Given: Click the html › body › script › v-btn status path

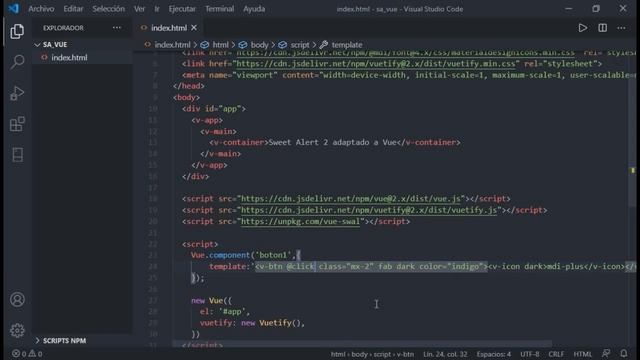Looking at the screenshot, I should [372, 354].
